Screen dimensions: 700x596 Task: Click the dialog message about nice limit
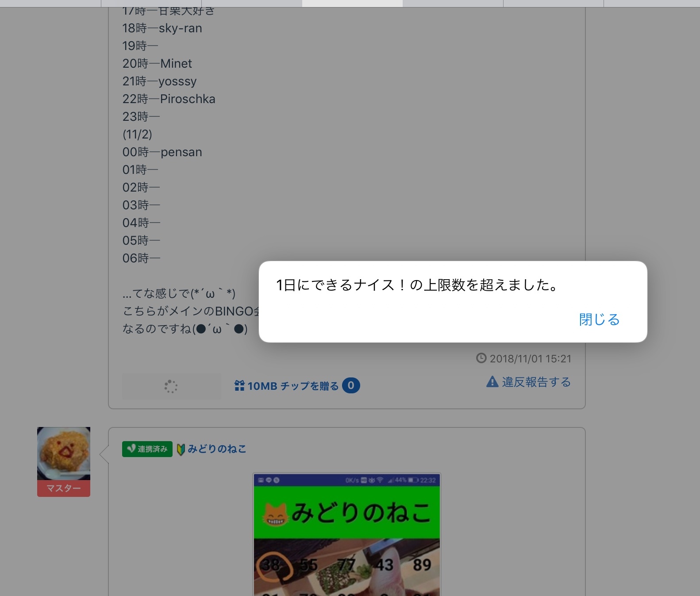(x=417, y=285)
